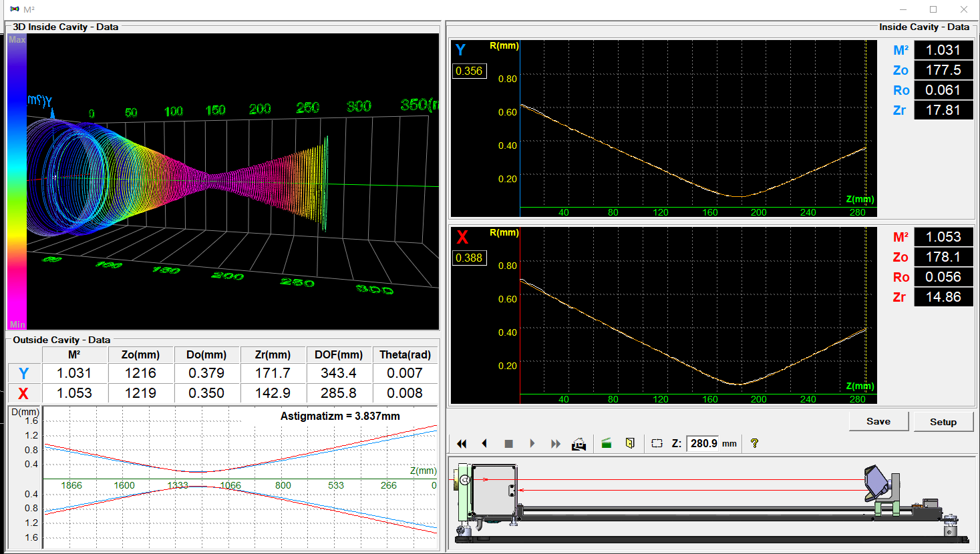Send the stage to home position
The image size is (980, 554).
pos(579,443)
